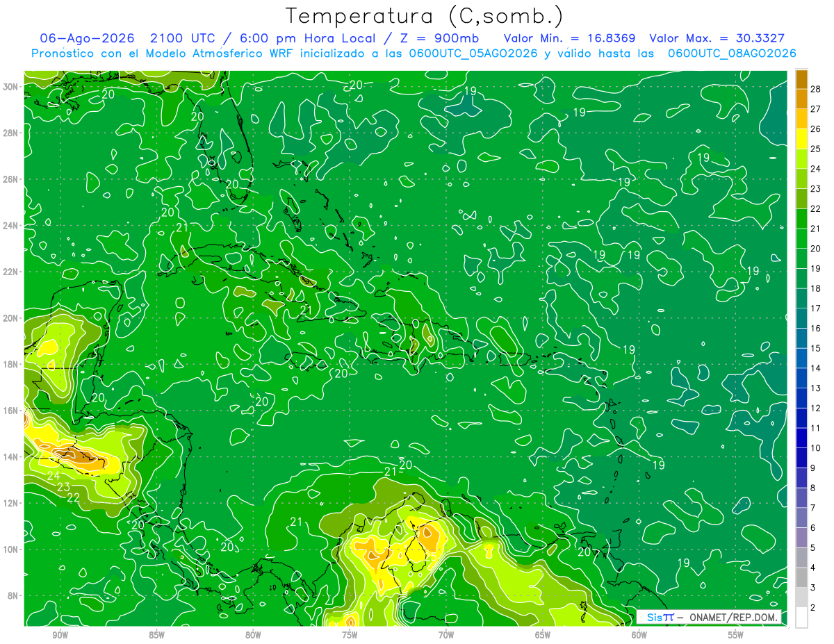Viewport: 834px width, 644px height.
Task: Click latitude axis label "20N"
Action: coord(10,318)
